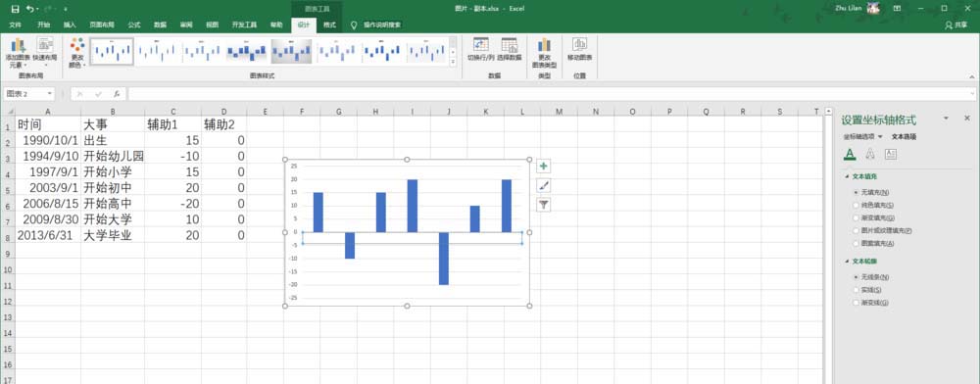Click the tallest negative bar in chart

tap(444, 258)
